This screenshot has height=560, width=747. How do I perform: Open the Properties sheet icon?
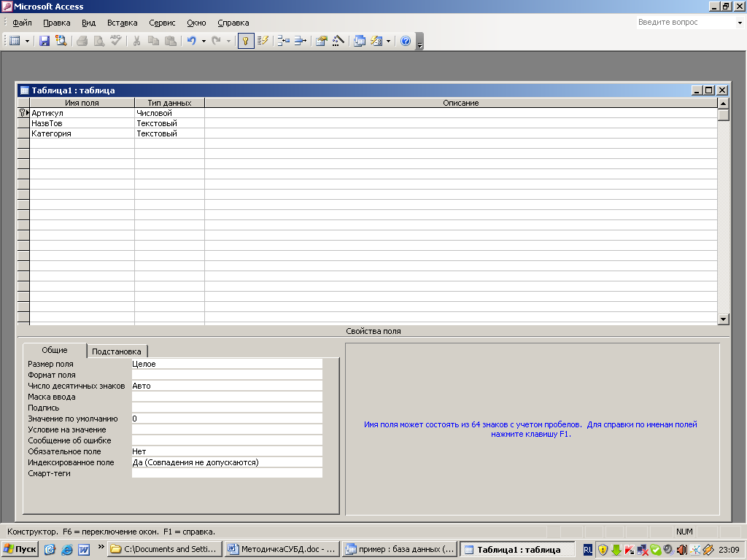click(321, 41)
